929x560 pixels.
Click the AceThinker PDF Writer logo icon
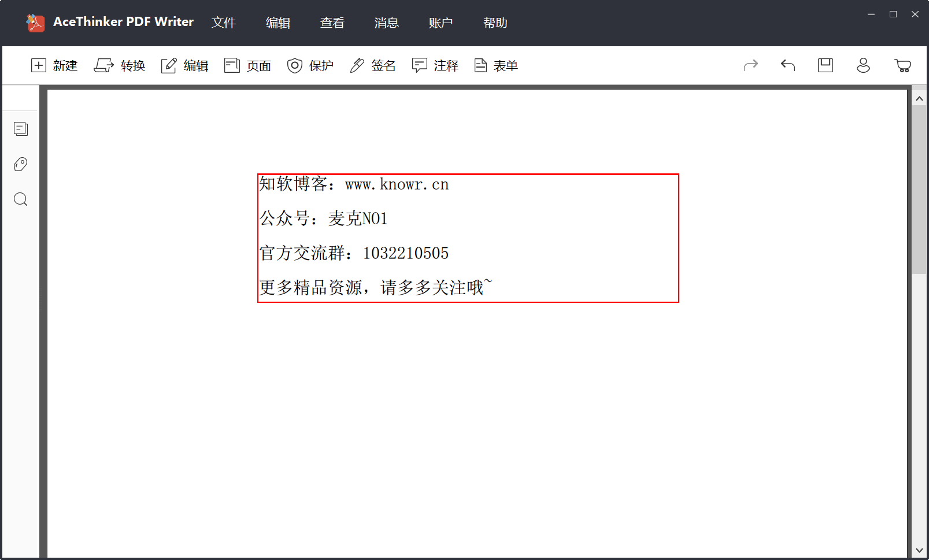[35, 23]
